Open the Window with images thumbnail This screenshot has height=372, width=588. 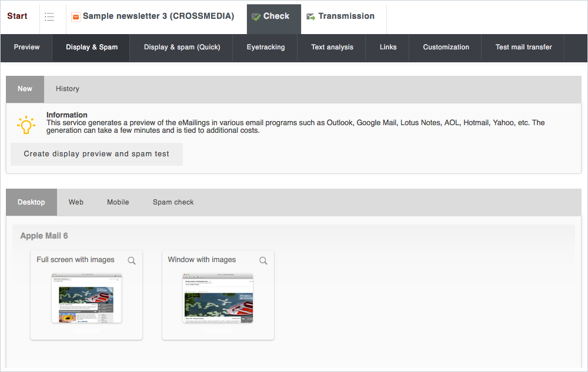(x=218, y=298)
